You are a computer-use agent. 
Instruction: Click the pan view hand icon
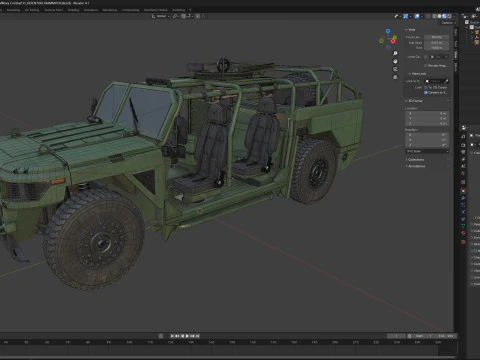point(395,61)
